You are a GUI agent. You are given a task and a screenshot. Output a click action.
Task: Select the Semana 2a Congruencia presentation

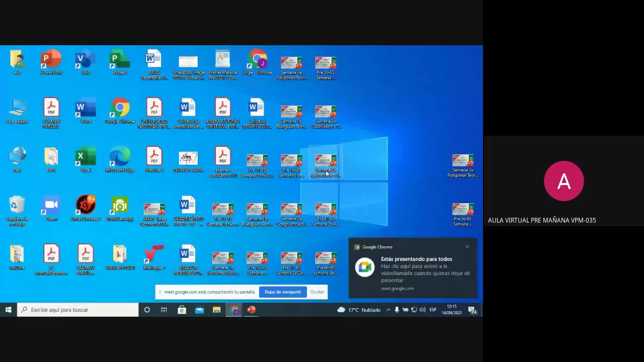(x=291, y=214)
